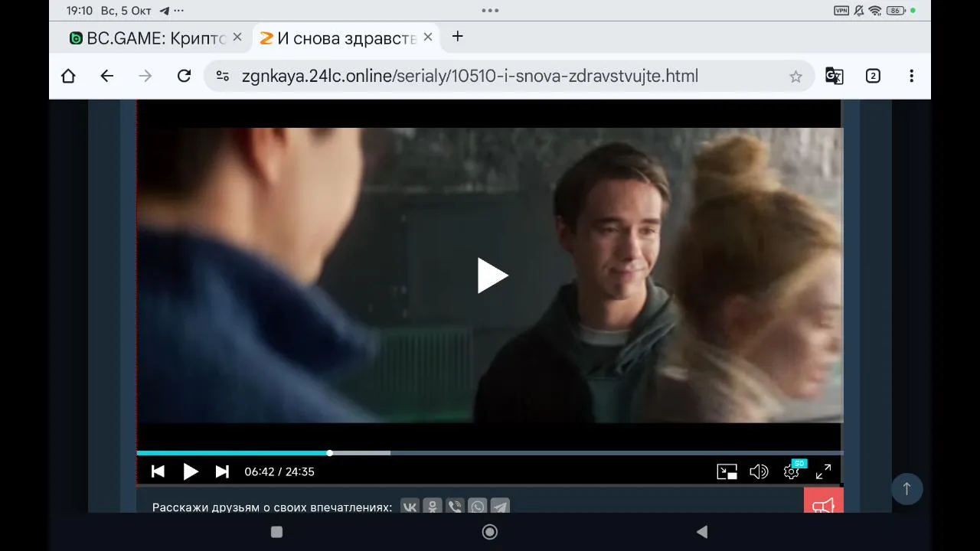Tap Android home circle button
Screen dimensions: 980x551
pyautogui.click(x=490, y=532)
